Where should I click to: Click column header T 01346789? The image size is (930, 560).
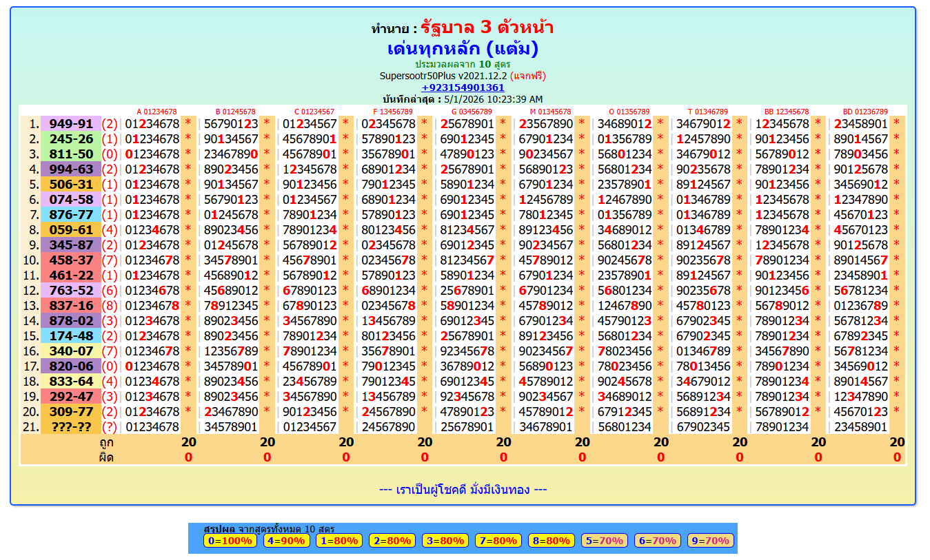pyautogui.click(x=707, y=112)
